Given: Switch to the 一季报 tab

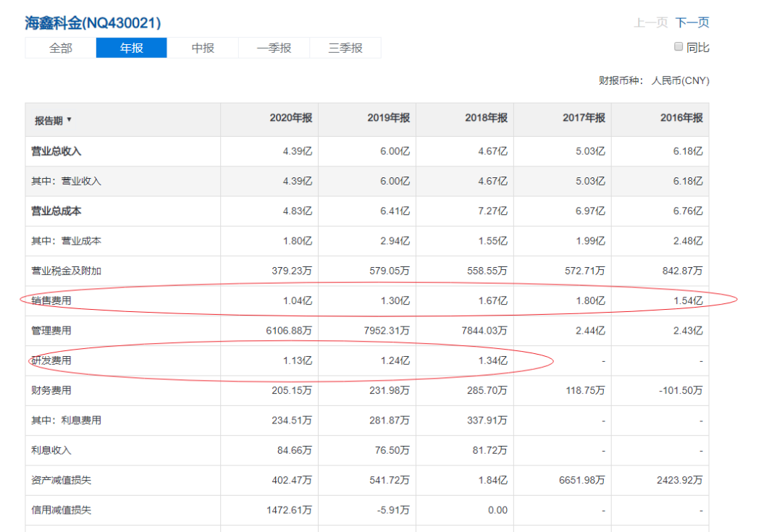Looking at the screenshot, I should point(274,48).
